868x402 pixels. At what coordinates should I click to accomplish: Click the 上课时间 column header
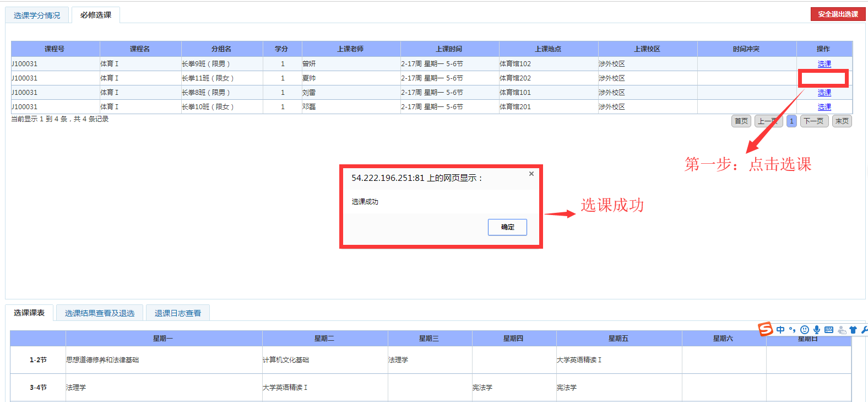click(449, 49)
